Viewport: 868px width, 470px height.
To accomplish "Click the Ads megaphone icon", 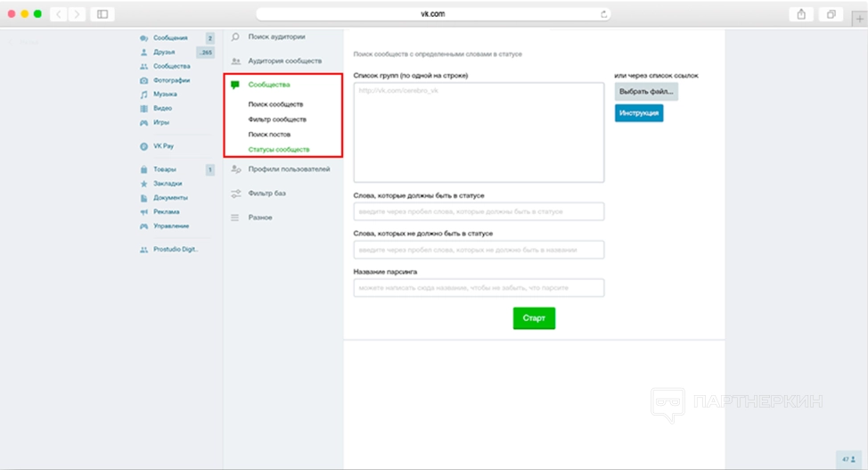I will pos(143,212).
